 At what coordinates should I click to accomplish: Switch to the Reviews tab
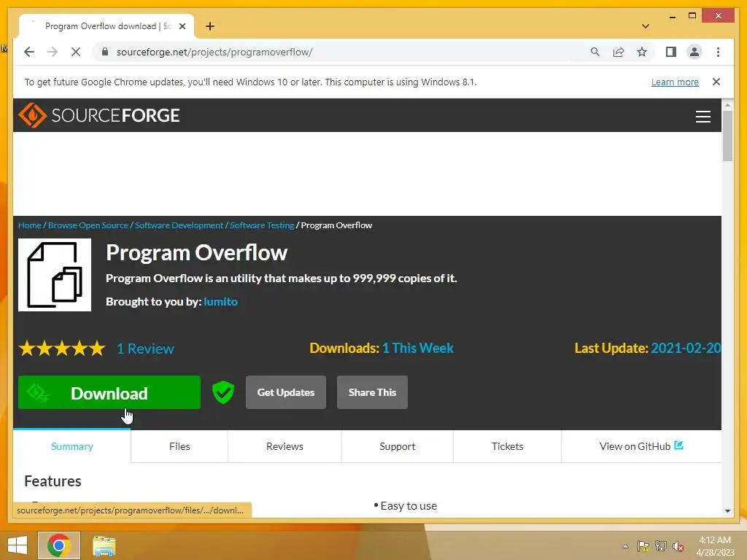(285, 446)
